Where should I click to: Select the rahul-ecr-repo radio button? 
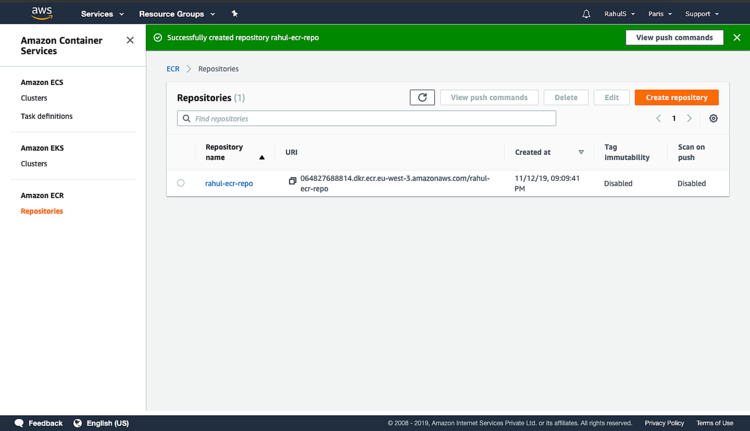coord(180,183)
